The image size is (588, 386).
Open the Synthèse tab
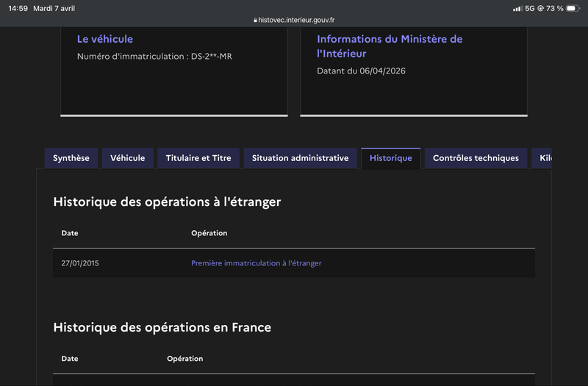[71, 158]
